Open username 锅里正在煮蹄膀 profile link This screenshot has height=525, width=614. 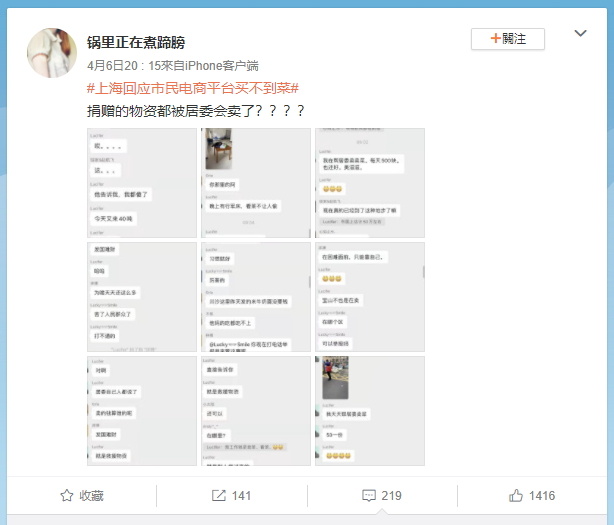136,42
